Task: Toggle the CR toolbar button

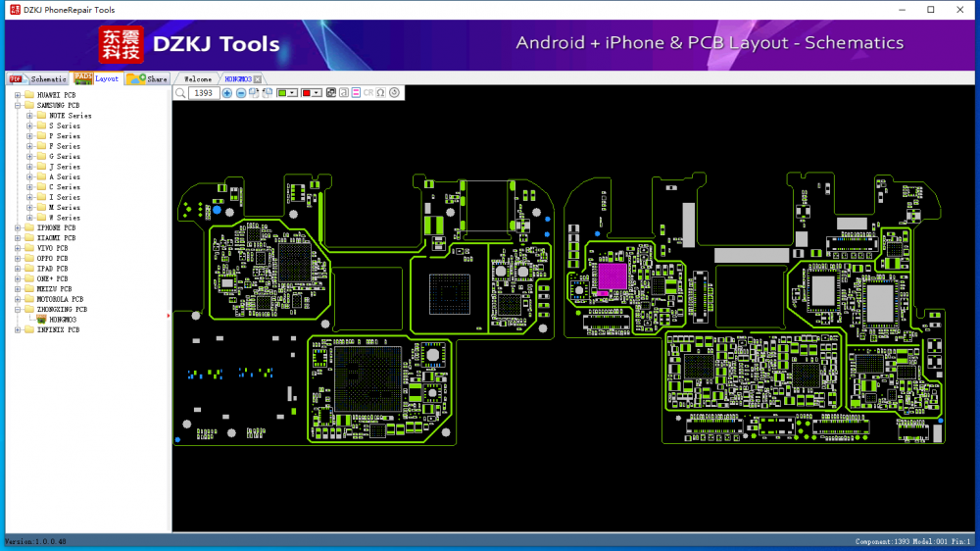Action: pyautogui.click(x=368, y=93)
